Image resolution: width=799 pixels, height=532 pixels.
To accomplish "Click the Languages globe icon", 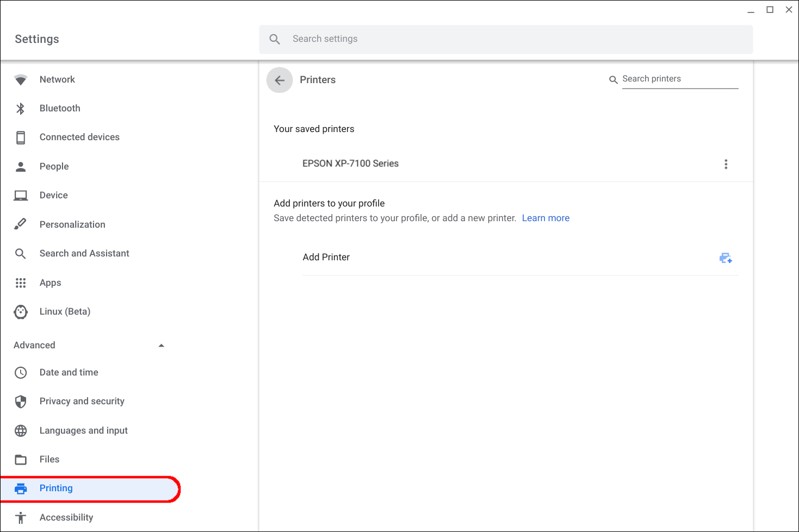I will click(x=21, y=431).
